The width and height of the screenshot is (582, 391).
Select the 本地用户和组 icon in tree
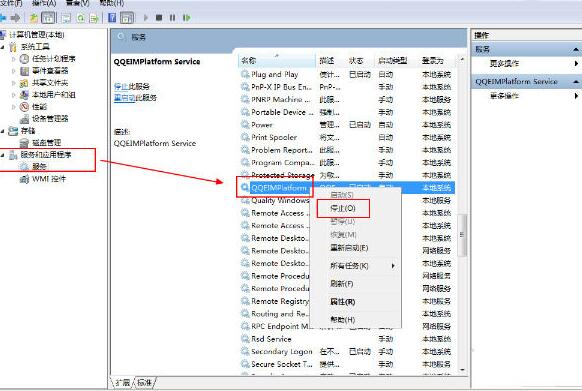tap(24, 95)
